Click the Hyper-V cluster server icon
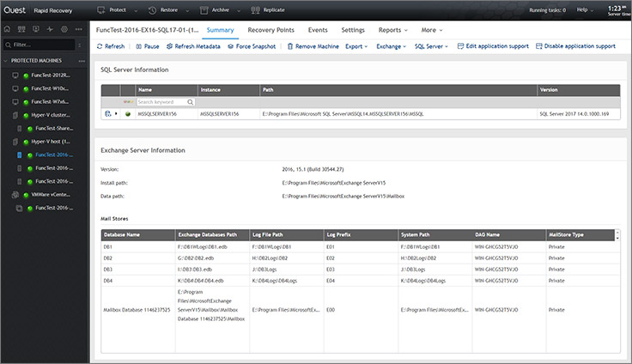The width and height of the screenshot is (632, 364). point(15,115)
